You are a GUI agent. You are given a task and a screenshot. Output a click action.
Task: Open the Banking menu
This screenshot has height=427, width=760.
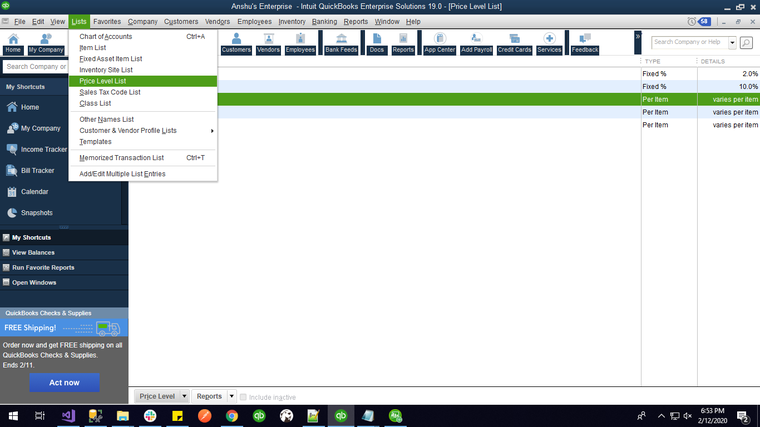[324, 21]
